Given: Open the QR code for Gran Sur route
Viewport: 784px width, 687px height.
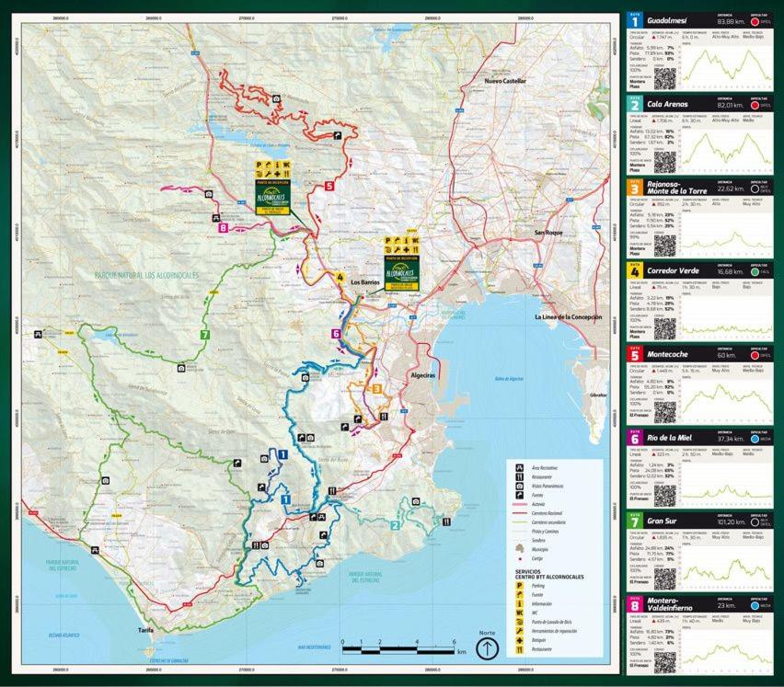Looking at the screenshot, I should pos(664,578).
